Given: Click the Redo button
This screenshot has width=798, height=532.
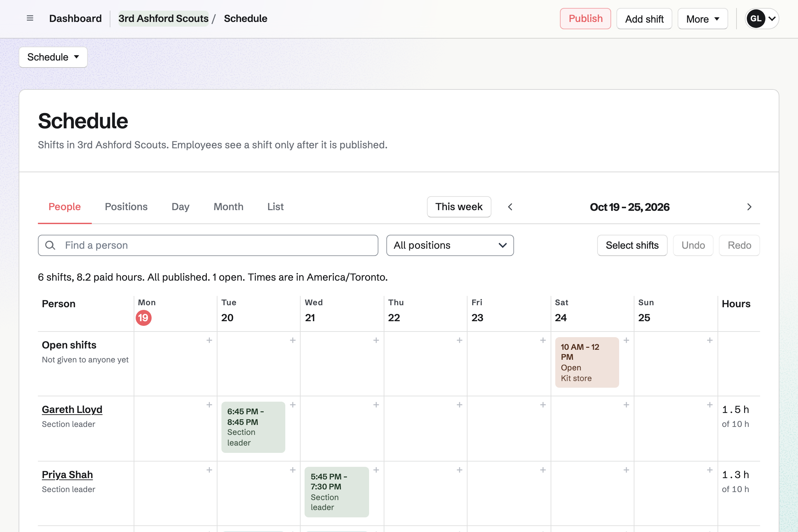Looking at the screenshot, I should tap(739, 245).
